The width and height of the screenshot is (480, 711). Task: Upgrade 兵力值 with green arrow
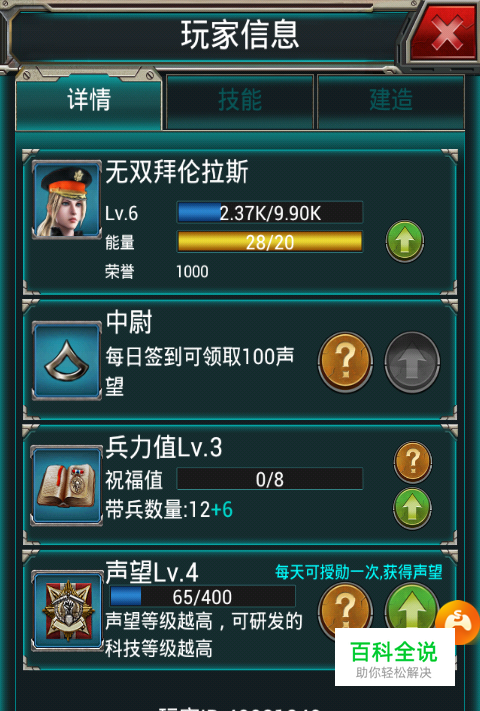412,508
